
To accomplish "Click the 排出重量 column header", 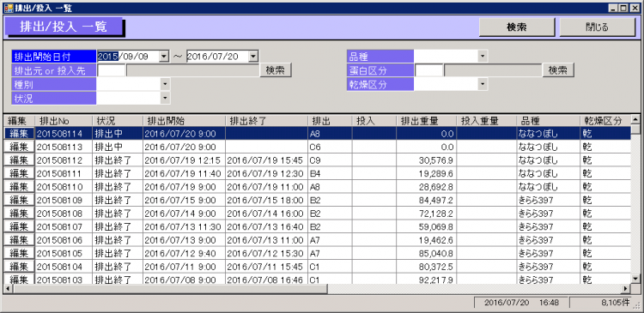I will [426, 121].
